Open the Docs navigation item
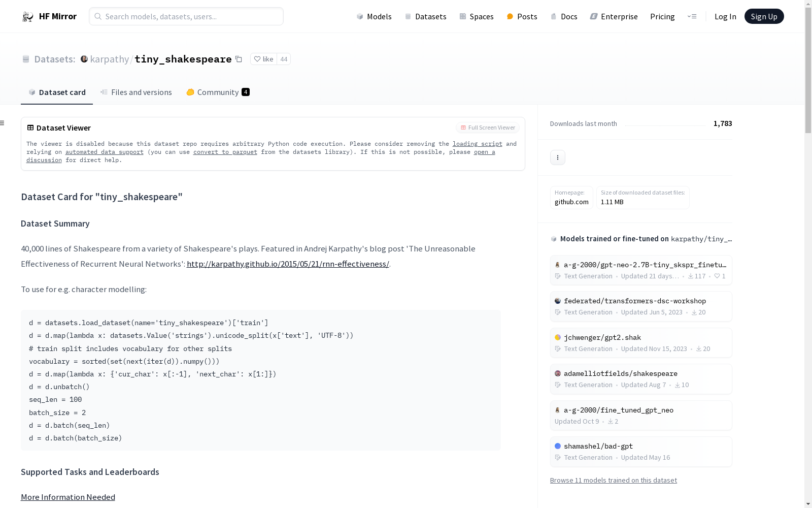The height and width of the screenshot is (508, 812). coord(564,16)
